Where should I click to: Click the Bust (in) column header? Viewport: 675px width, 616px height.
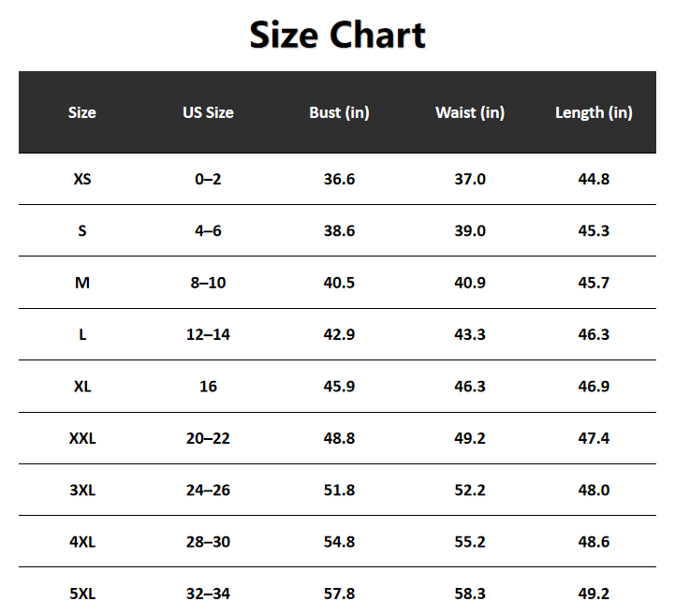[x=339, y=112]
